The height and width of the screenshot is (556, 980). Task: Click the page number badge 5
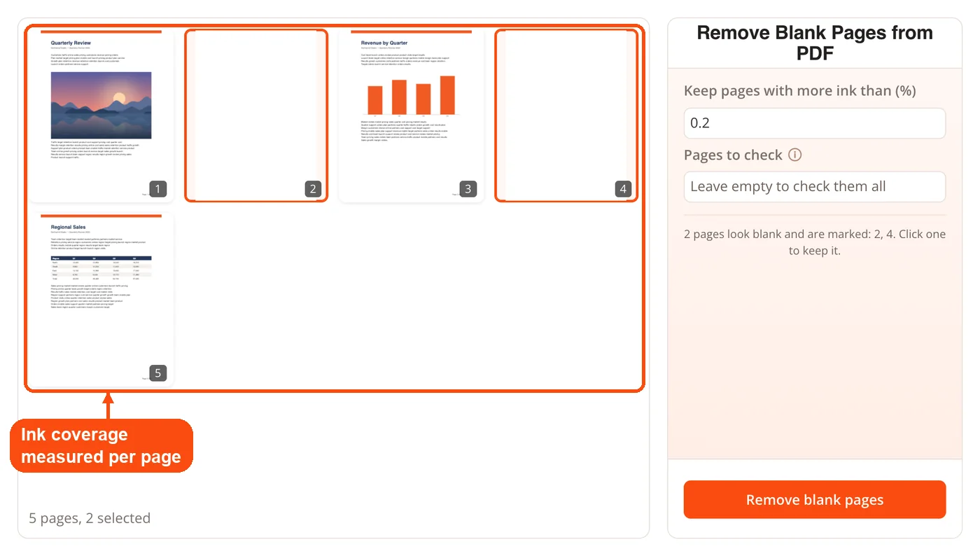157,373
